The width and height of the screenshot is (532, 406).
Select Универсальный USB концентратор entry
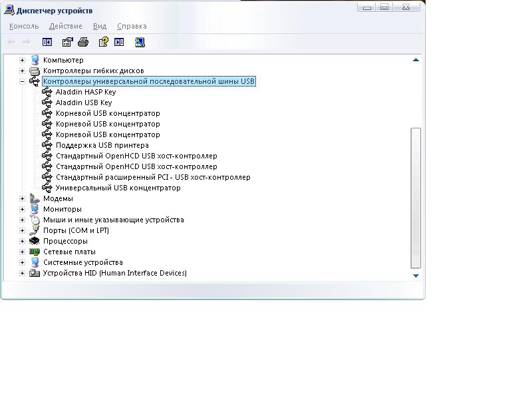click(x=118, y=188)
